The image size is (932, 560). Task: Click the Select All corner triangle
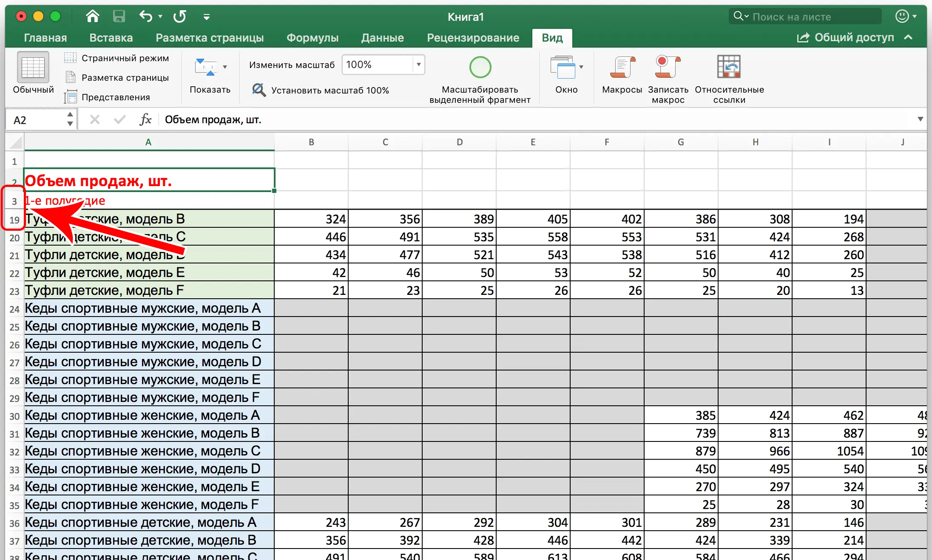coord(15,142)
